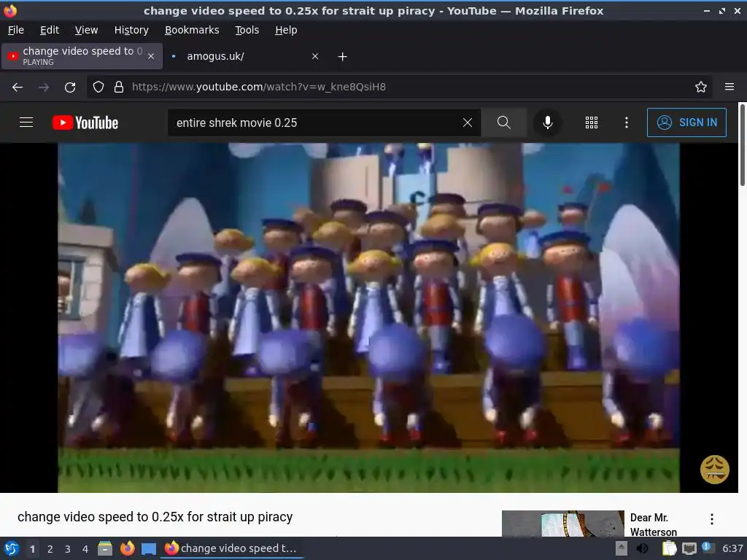Open the tracking protection shield
The width and height of the screenshot is (747, 560).
tap(98, 87)
